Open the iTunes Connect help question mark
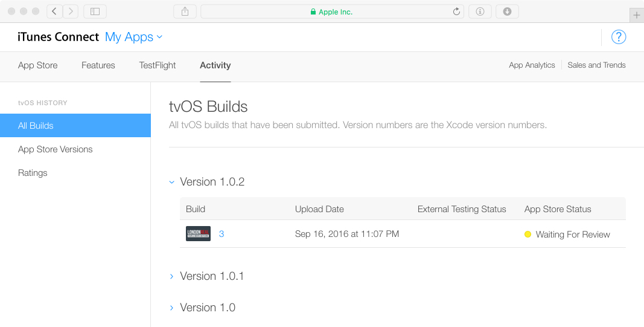The width and height of the screenshot is (644, 327). coord(619,37)
